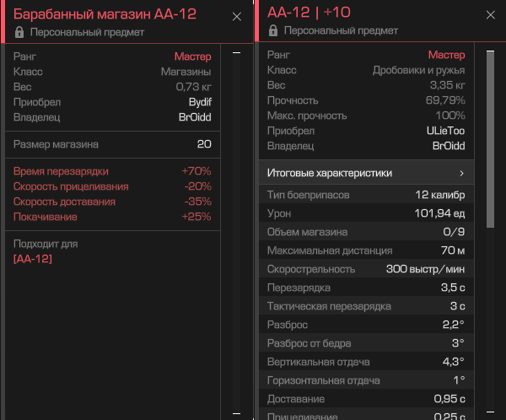Select acquirer name ULieToo
The width and height of the screenshot is (506, 420).
point(445,131)
